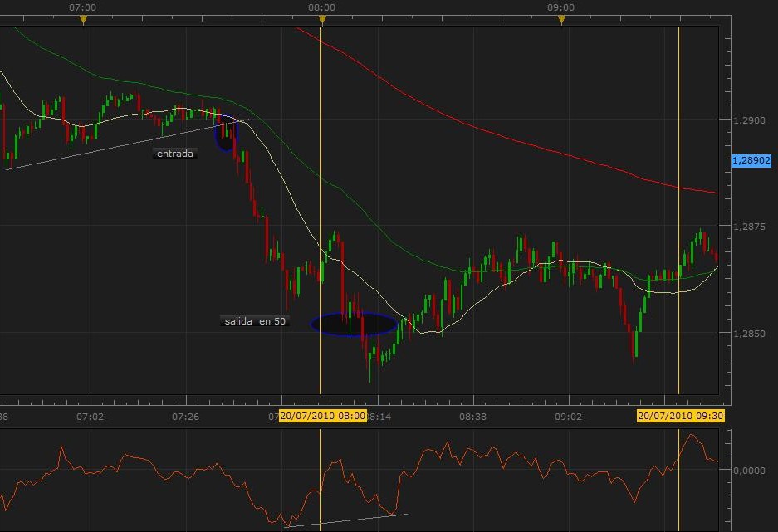
Task: Click the 0,0000 oscillator axis label
Action: (x=749, y=470)
